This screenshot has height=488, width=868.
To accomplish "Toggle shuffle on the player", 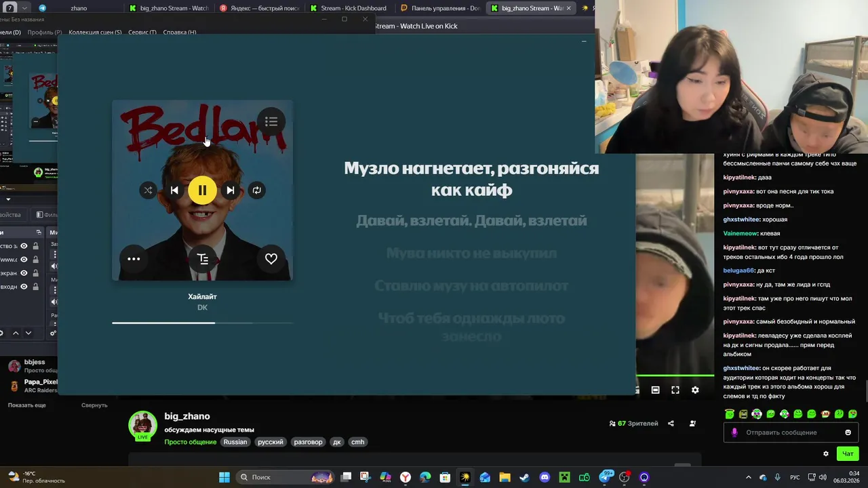I will pyautogui.click(x=148, y=190).
